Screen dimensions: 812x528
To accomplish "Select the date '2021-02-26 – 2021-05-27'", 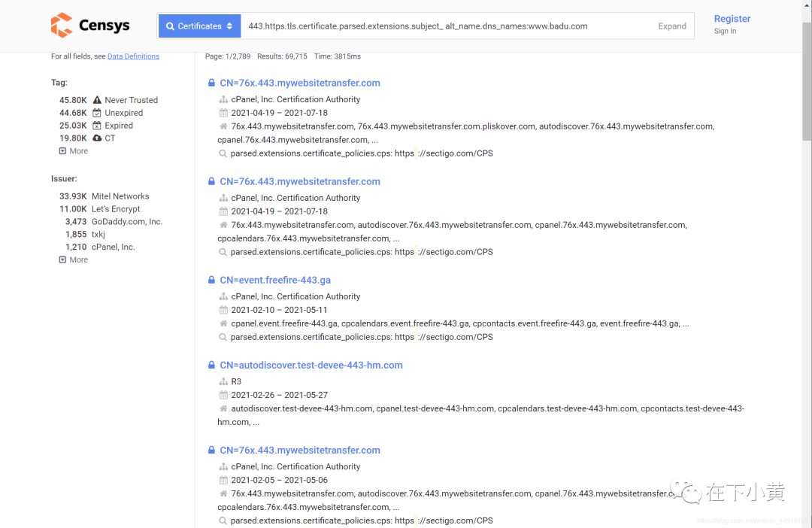I will pyautogui.click(x=279, y=395).
